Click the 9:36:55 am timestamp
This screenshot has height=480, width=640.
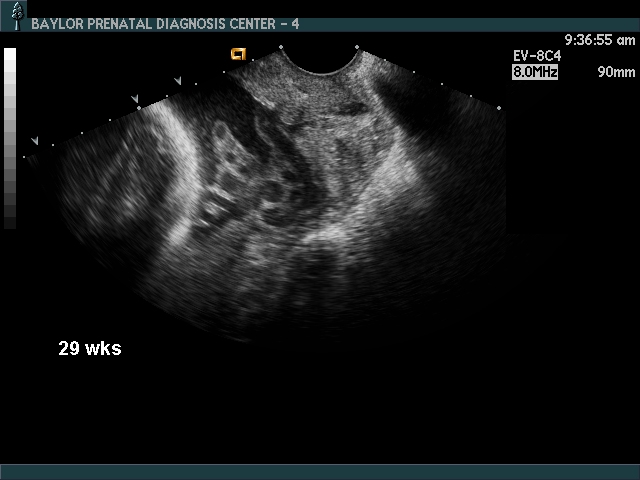pos(600,40)
